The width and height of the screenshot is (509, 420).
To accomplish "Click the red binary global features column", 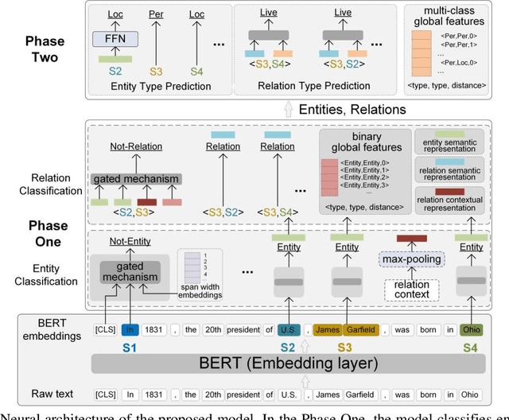I will tap(327, 181).
